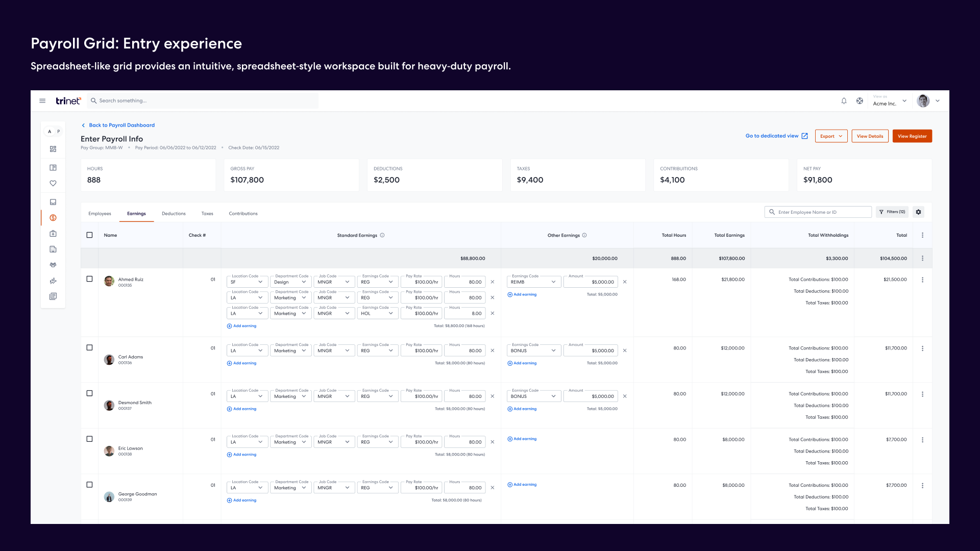Check the row checkbox for Ahmed Ruiz
This screenshot has width=980, height=551.
coord(90,279)
